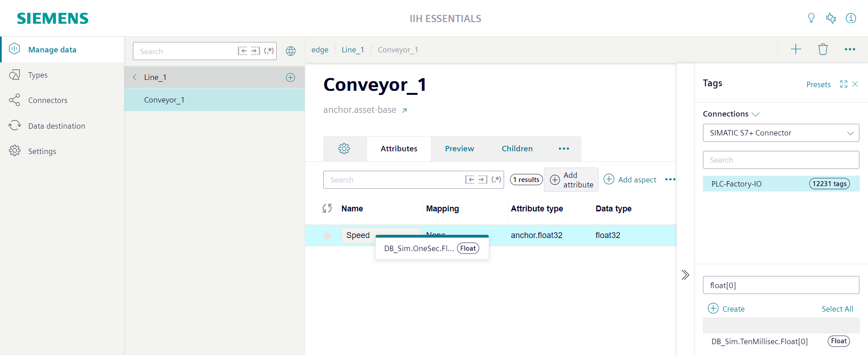
Task: Click Attribute type column header
Action: point(537,209)
